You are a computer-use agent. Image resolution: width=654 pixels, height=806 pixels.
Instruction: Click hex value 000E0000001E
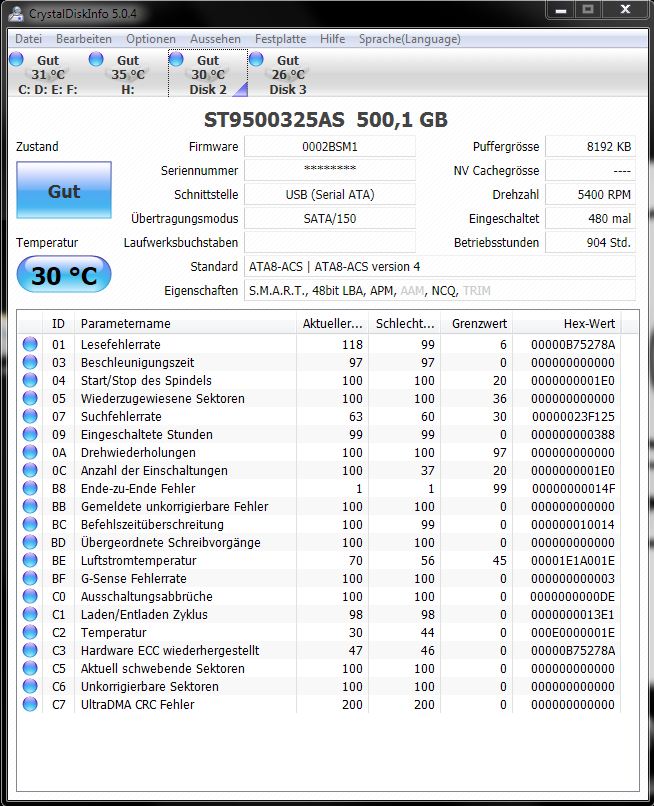573,632
